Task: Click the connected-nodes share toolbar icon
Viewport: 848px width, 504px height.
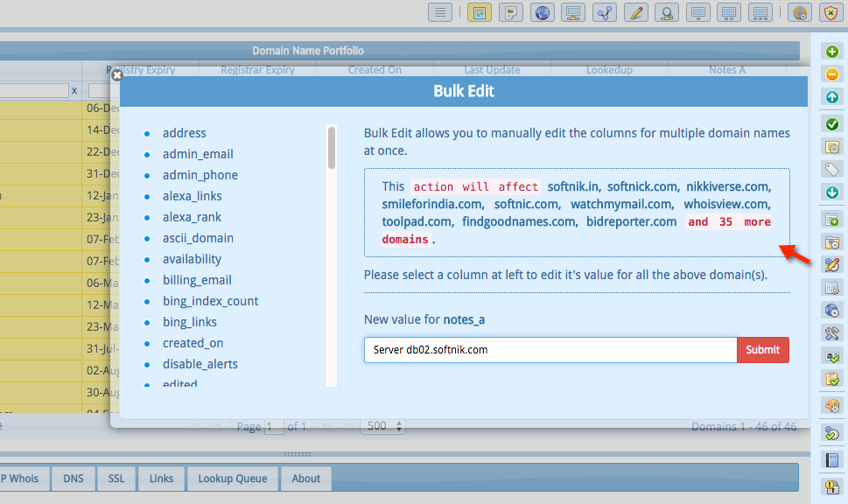Action: click(604, 12)
